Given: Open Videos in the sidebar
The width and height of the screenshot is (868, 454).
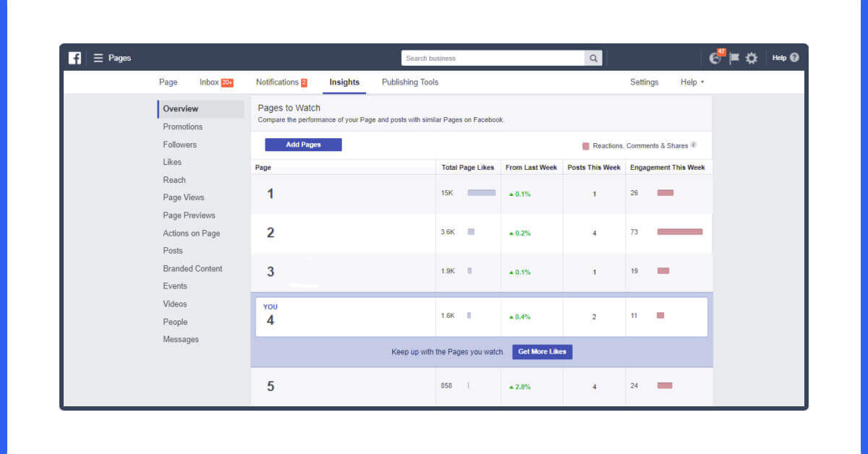Looking at the screenshot, I should (174, 304).
